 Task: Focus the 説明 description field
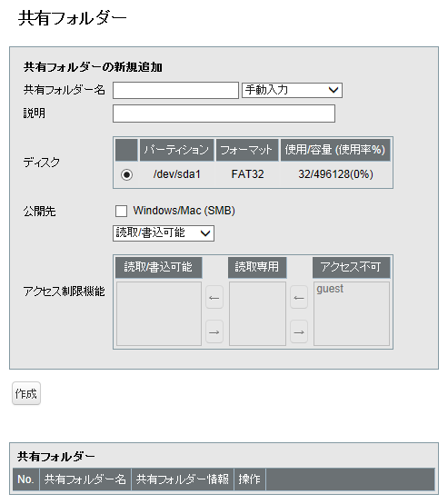pos(224,114)
